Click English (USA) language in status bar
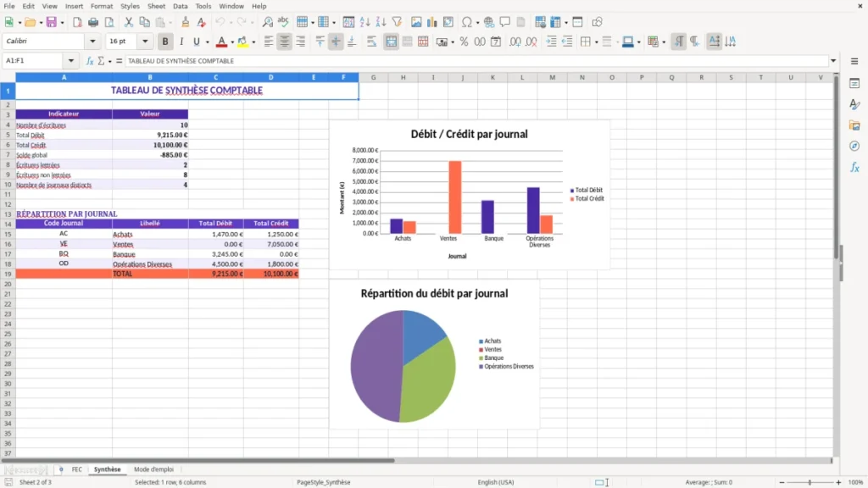This screenshot has height=488, width=868. click(x=496, y=482)
